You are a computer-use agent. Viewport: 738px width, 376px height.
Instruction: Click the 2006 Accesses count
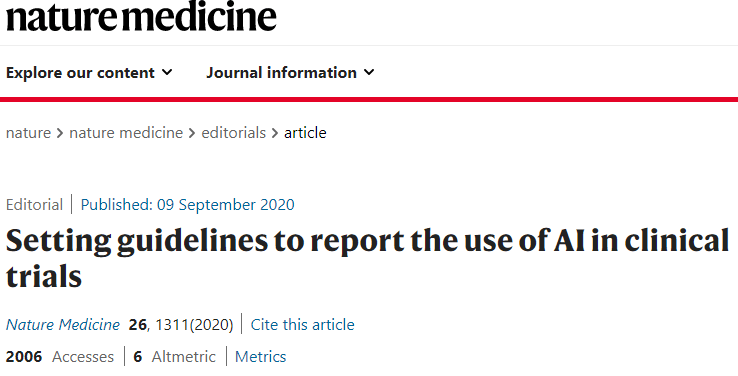point(60,357)
